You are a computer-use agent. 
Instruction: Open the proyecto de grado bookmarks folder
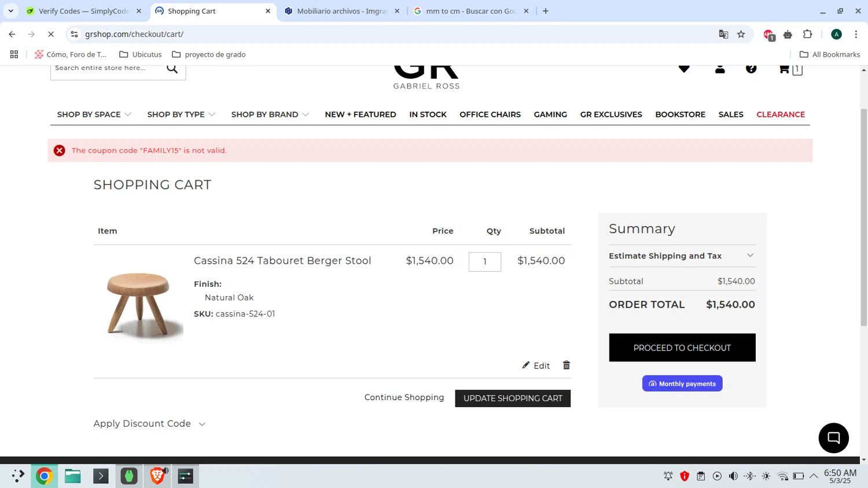[208, 54]
